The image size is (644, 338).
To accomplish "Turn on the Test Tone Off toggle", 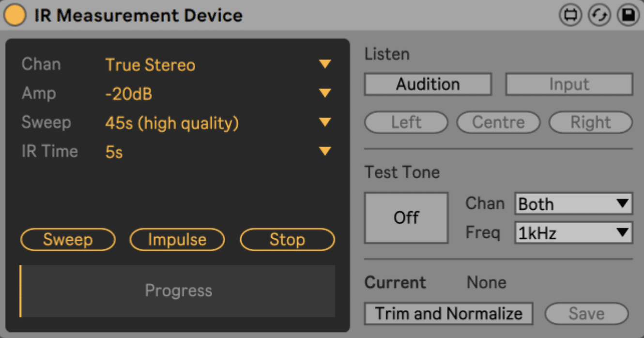I will coord(406,218).
